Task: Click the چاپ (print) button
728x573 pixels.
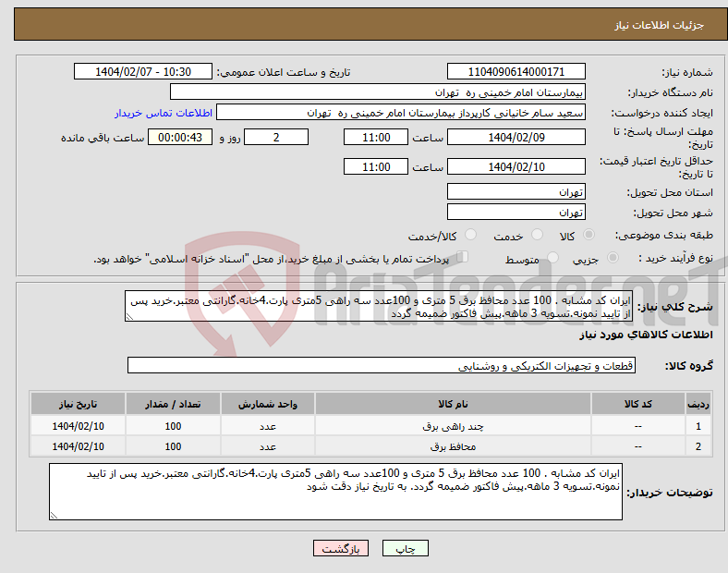Action: click(x=405, y=548)
